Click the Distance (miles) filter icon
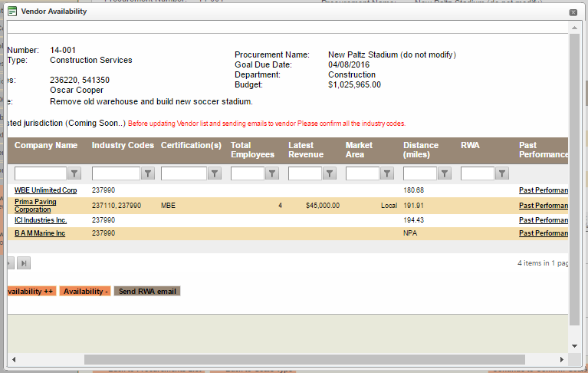This screenshot has height=373, width=588. click(x=444, y=174)
